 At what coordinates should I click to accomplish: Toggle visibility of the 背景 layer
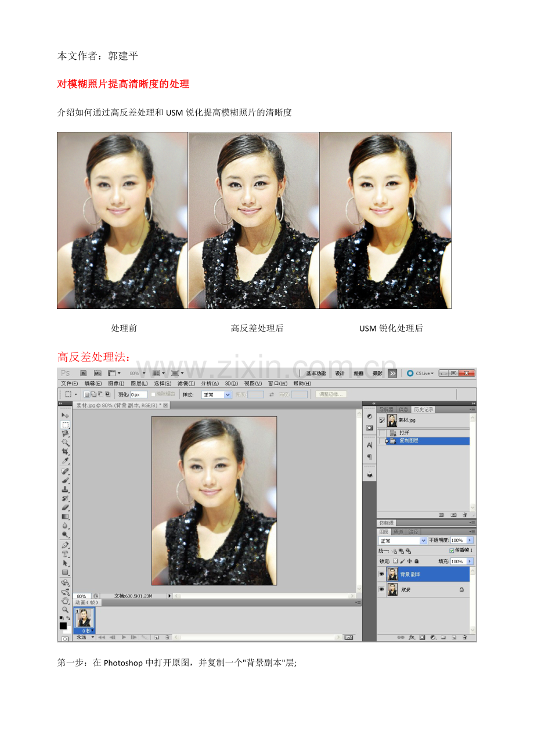point(382,589)
